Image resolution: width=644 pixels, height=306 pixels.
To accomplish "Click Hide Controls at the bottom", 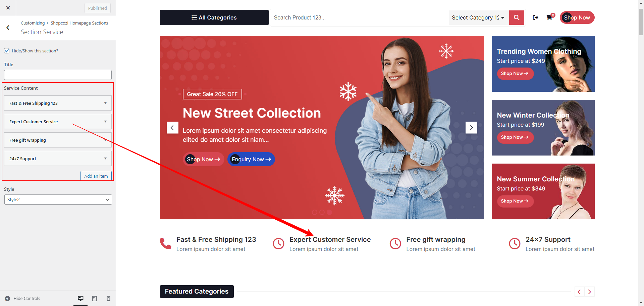I will [22, 299].
